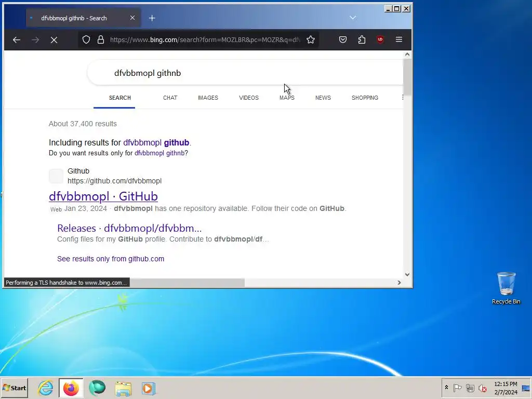
Task: Open the 'dfvbbmopl · GitHub' result title
Action: point(103,196)
